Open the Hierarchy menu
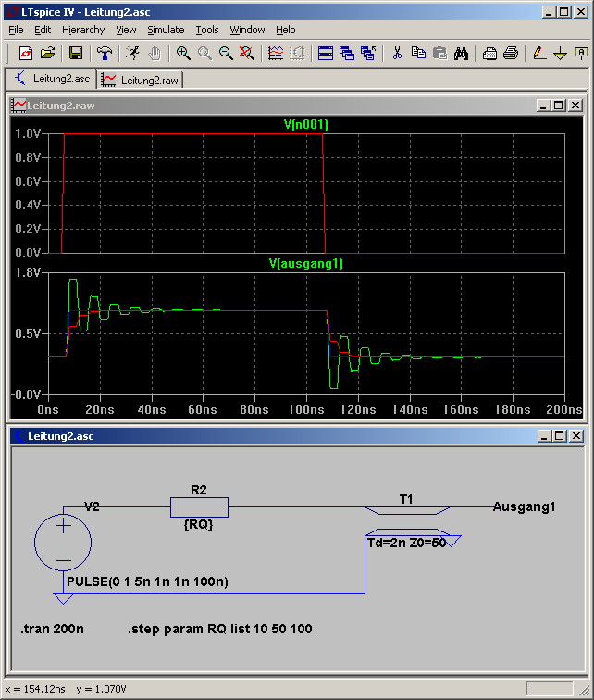This screenshot has width=594, height=700. click(x=83, y=30)
